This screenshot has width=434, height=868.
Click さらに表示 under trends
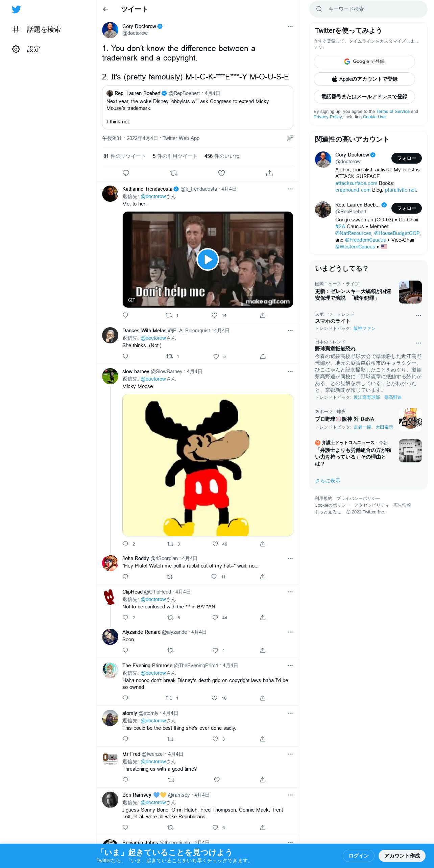point(328,481)
